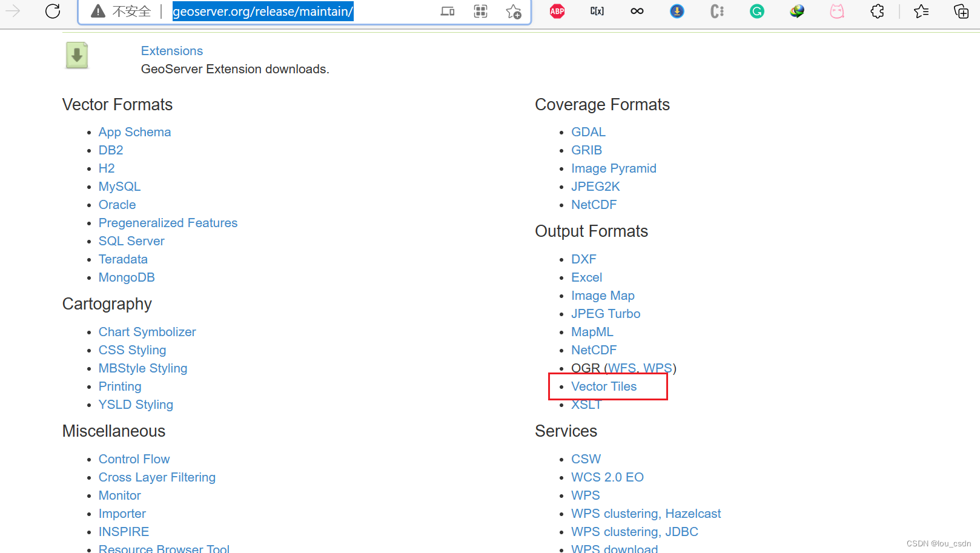Open the JPEG Turbo link
The width and height of the screenshot is (980, 553).
coord(606,314)
